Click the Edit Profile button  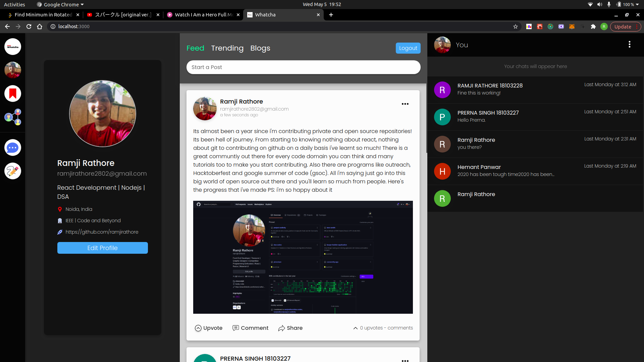click(102, 248)
